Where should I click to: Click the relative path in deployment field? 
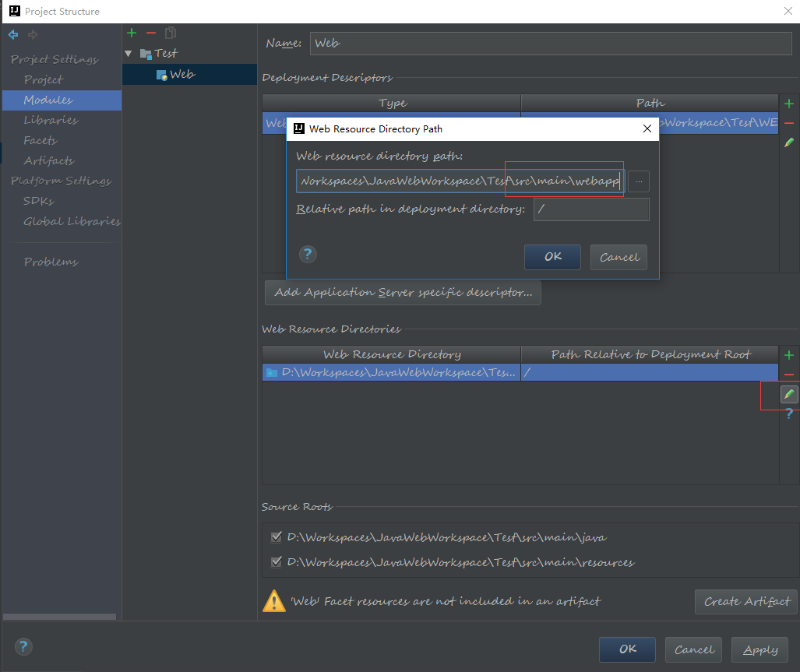click(591, 209)
